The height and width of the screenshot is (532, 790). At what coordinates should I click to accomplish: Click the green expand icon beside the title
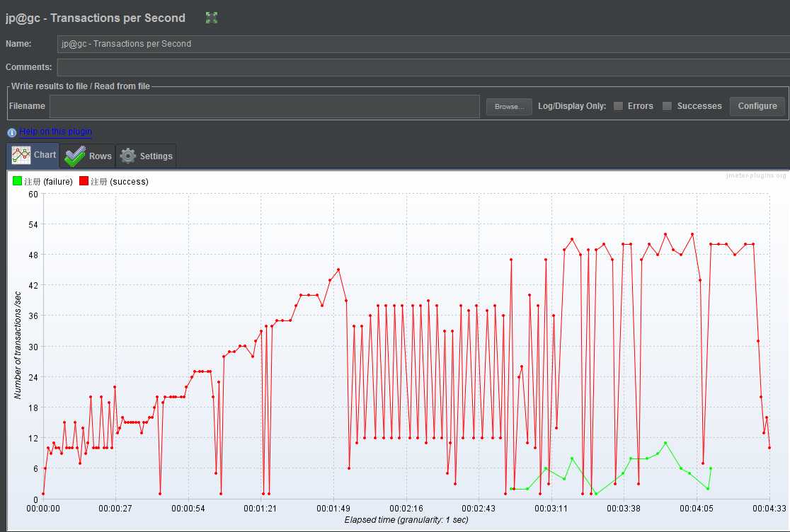pyautogui.click(x=212, y=18)
